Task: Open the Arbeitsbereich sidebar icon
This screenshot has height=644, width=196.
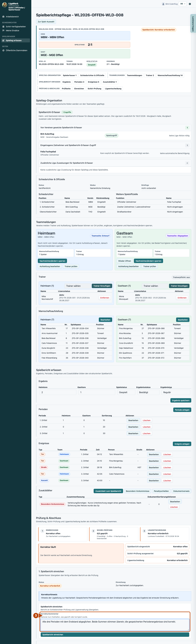Action: pos(3,17)
